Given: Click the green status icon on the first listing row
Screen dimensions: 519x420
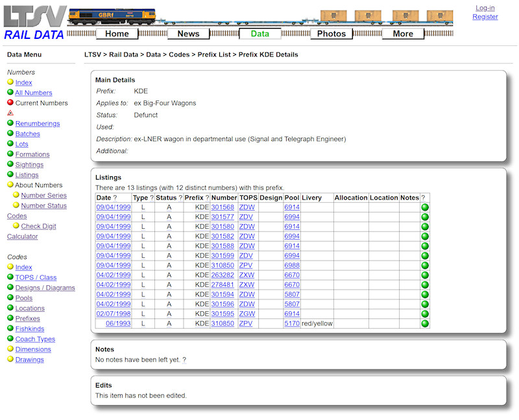Looking at the screenshot, I should pyautogui.click(x=425, y=207).
